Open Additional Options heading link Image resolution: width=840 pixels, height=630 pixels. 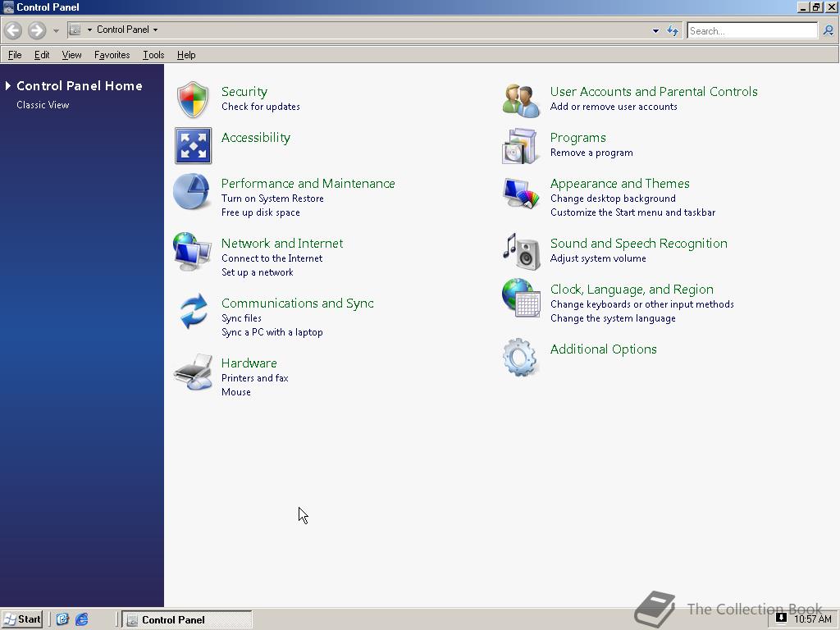[603, 349]
